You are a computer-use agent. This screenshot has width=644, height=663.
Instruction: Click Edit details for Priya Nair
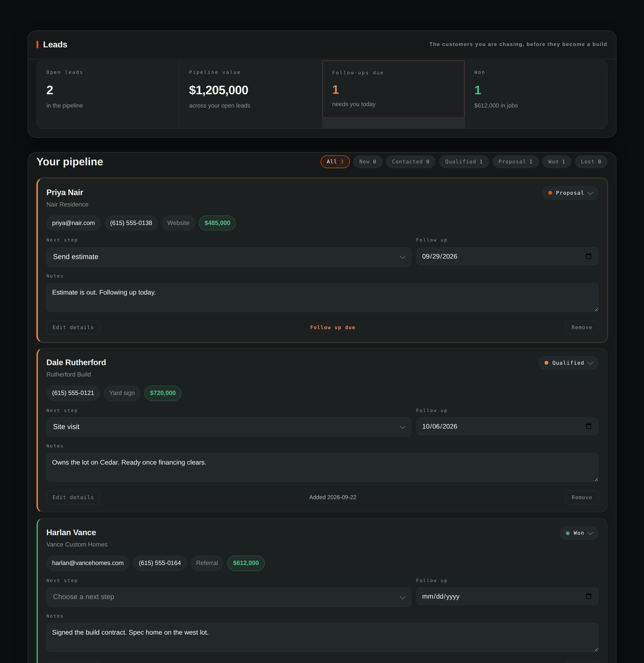click(x=73, y=327)
